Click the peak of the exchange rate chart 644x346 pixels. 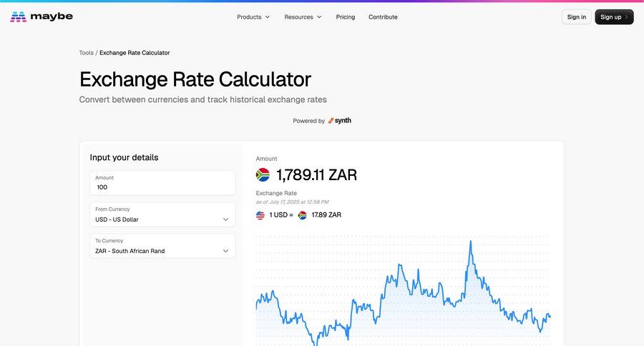pyautogui.click(x=471, y=242)
